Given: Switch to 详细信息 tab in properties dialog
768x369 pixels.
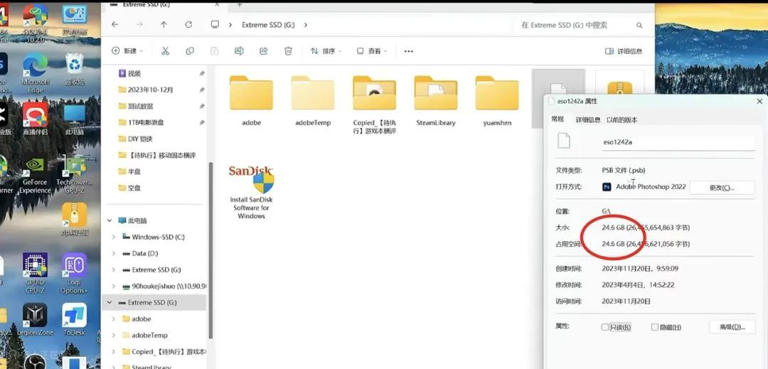Looking at the screenshot, I should (x=588, y=120).
